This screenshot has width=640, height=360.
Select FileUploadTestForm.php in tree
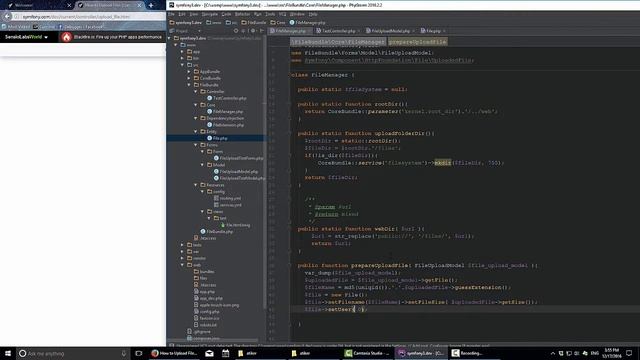coord(238,158)
